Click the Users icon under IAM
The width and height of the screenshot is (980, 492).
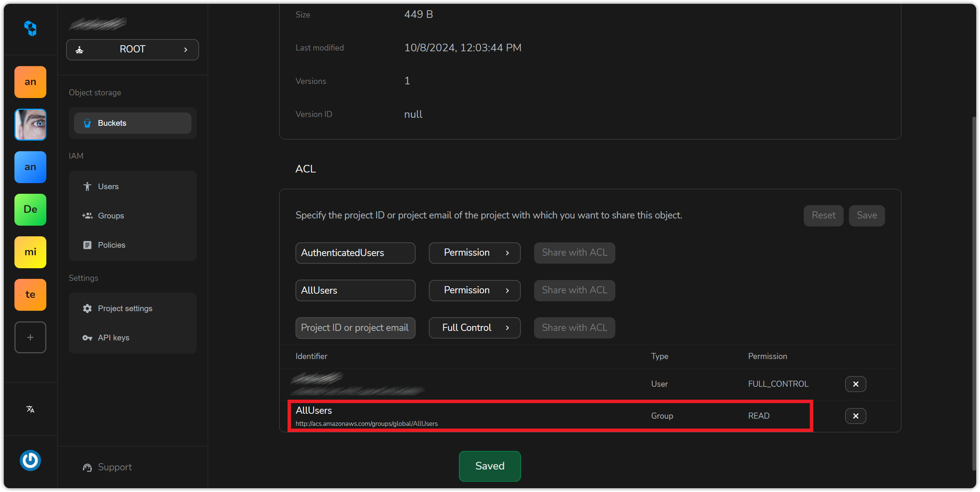[x=87, y=187]
